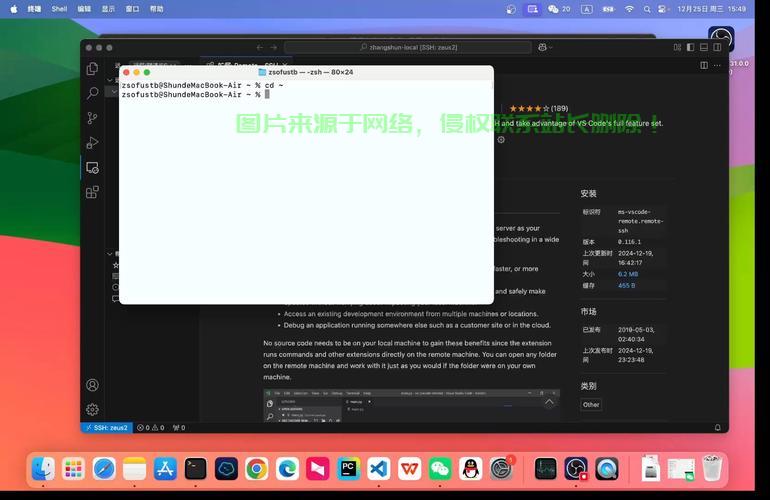Open Visual Studio Code from the Dock
Viewport: 770px width, 500px height.
(379, 469)
